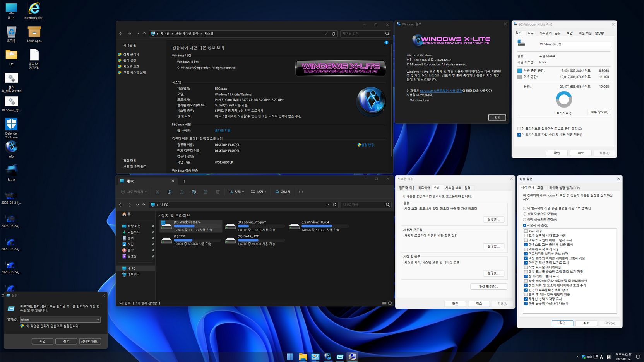Image resolution: width=644 pixels, height=362 pixels.
Task: Toggle smooth edges of screen fonts checkbox
Action: click(526, 304)
